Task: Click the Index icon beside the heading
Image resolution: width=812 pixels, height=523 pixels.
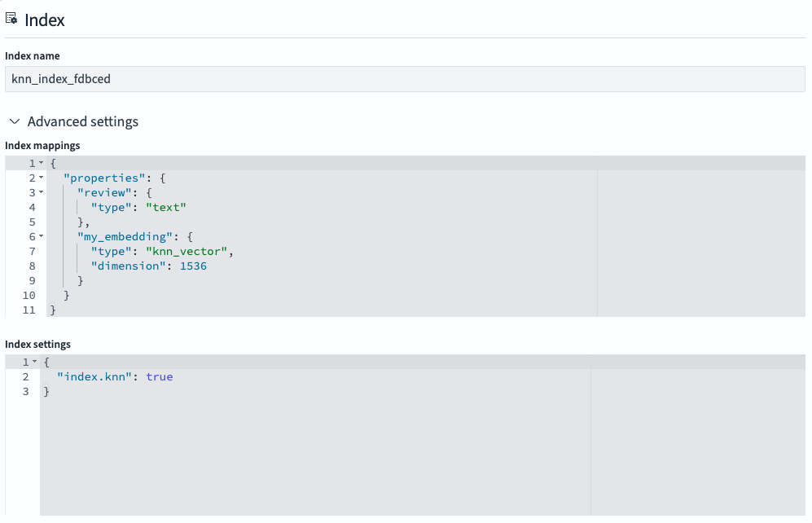Action: 11,20
